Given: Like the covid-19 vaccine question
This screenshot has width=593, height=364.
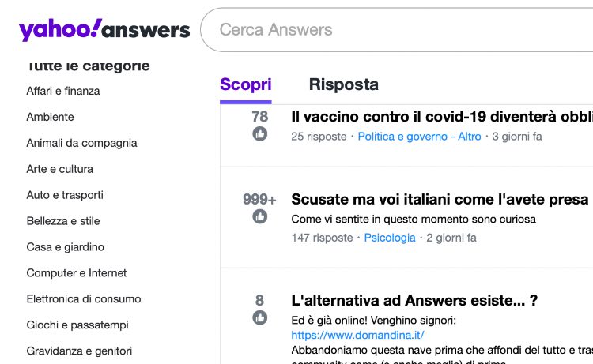Looking at the screenshot, I should 259,134.
